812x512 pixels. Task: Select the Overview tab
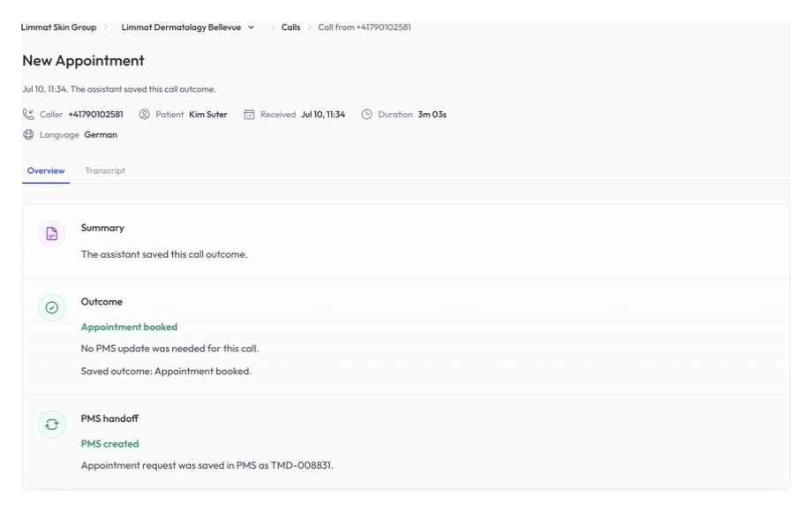46,171
